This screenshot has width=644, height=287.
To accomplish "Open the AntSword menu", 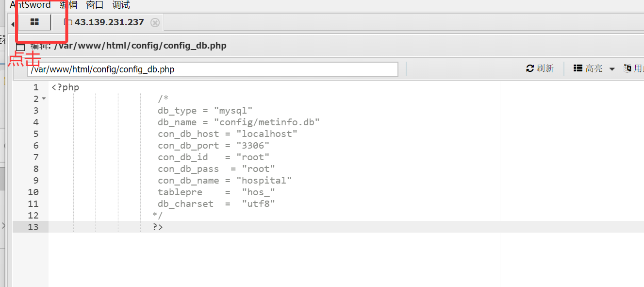I will 30,5.
